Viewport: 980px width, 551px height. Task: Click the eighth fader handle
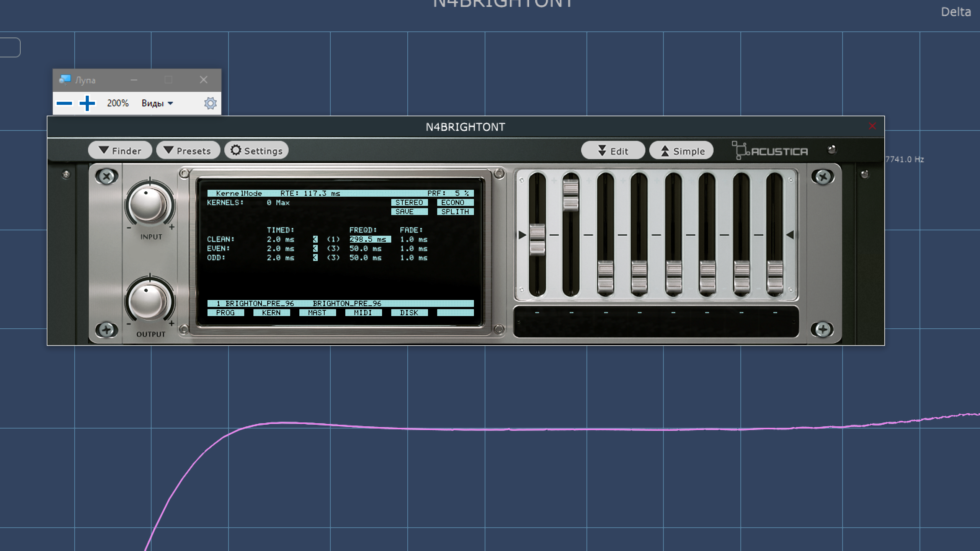tap(775, 277)
